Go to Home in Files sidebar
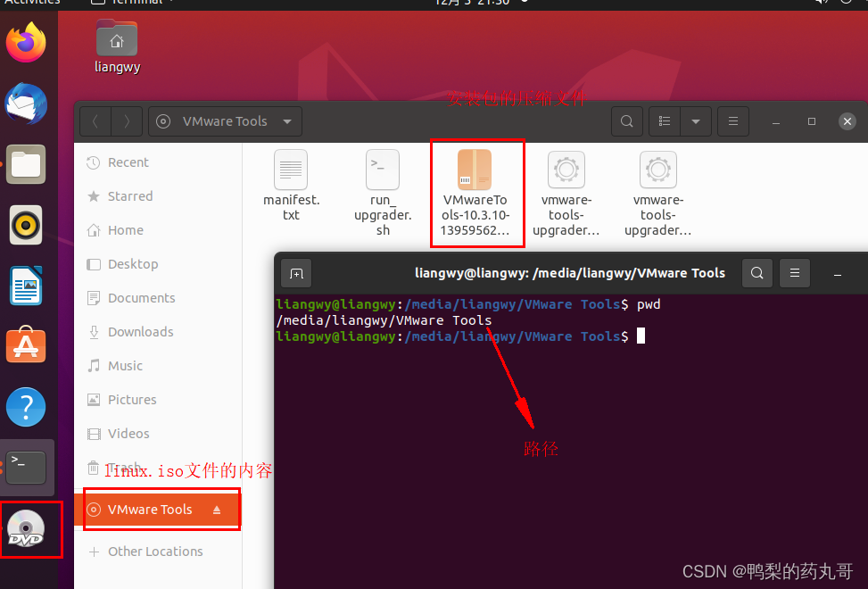The width and height of the screenshot is (868, 589). pos(158,230)
